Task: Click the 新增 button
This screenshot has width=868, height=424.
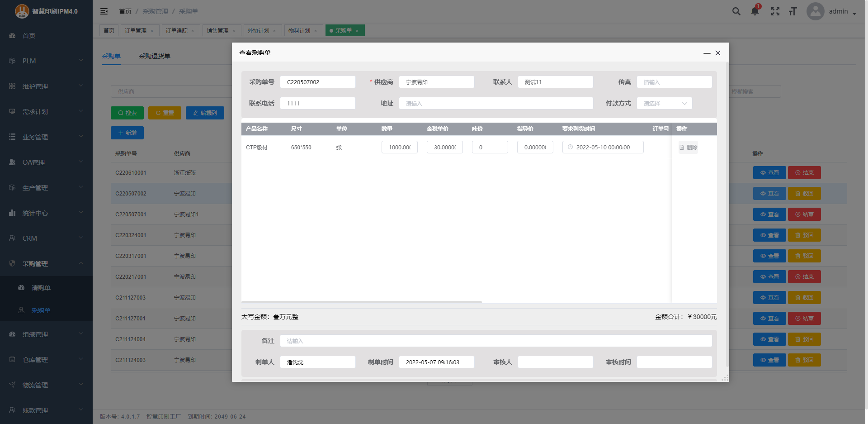Action: [x=127, y=133]
